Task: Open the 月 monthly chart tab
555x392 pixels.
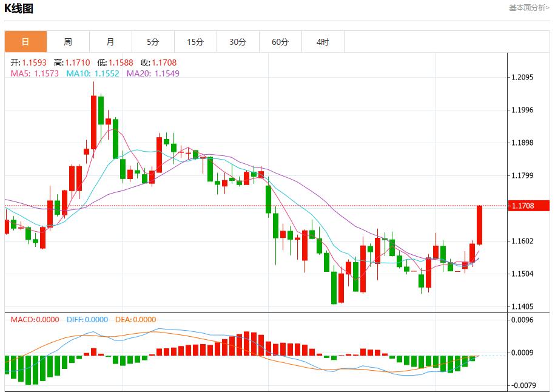Action: pos(110,42)
